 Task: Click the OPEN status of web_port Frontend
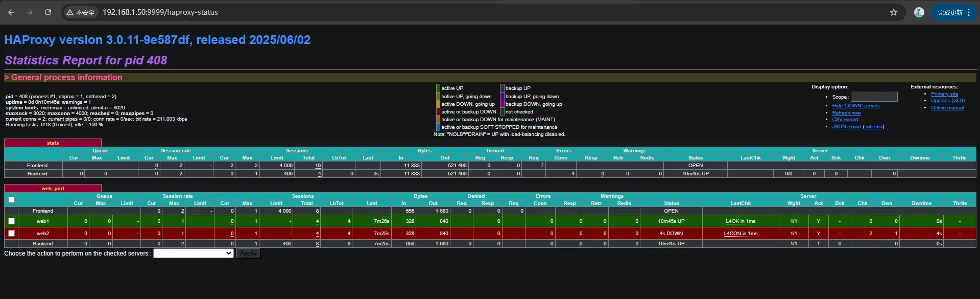[x=671, y=211]
